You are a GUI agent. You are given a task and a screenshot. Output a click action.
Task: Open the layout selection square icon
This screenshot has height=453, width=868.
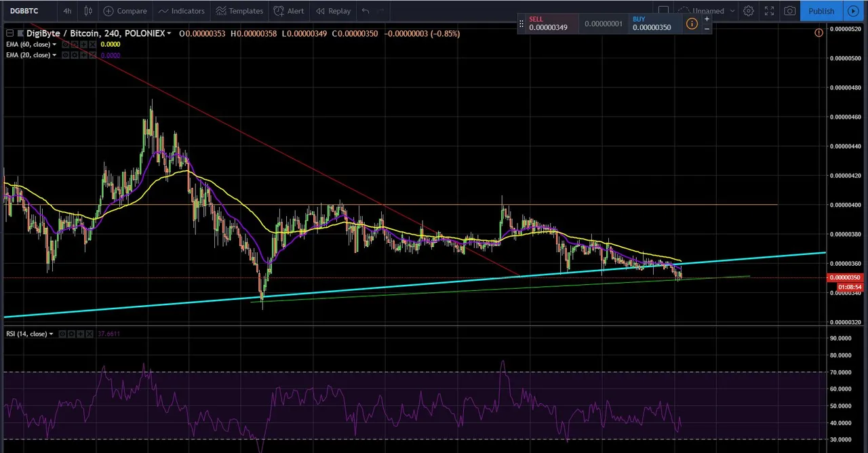663,11
